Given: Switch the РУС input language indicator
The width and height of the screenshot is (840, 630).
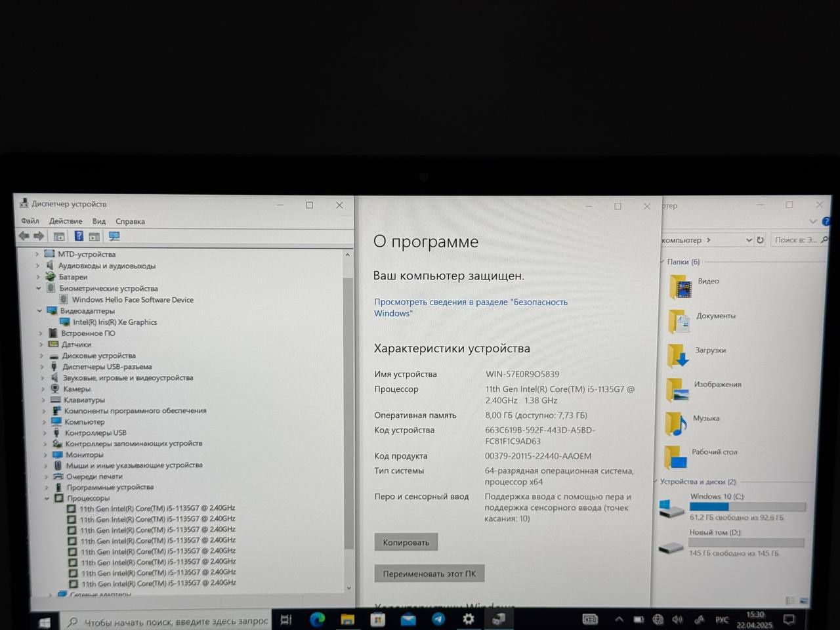Looking at the screenshot, I should point(722,619).
